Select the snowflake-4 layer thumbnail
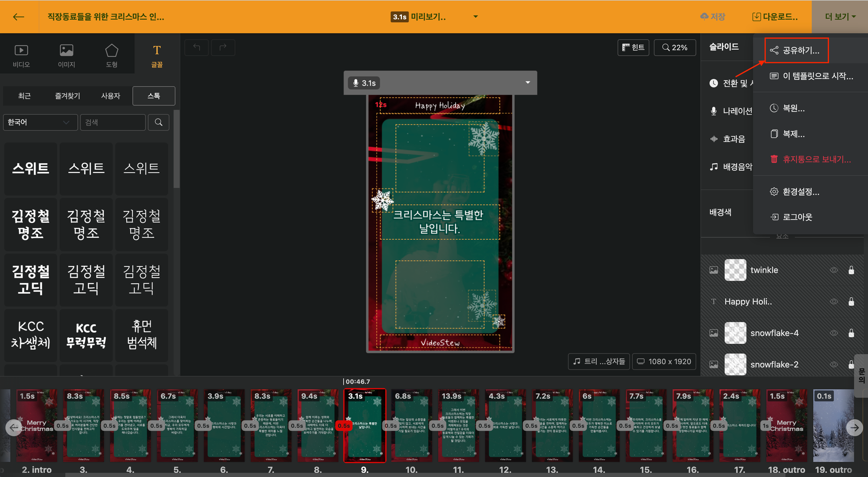Screen dimensions: 868x477 (x=735, y=333)
